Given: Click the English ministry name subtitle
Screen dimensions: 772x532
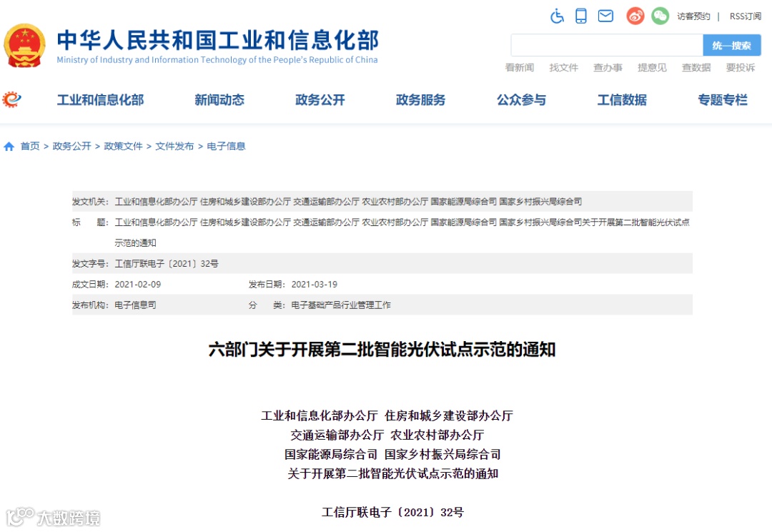Looking at the screenshot, I should point(217,60).
